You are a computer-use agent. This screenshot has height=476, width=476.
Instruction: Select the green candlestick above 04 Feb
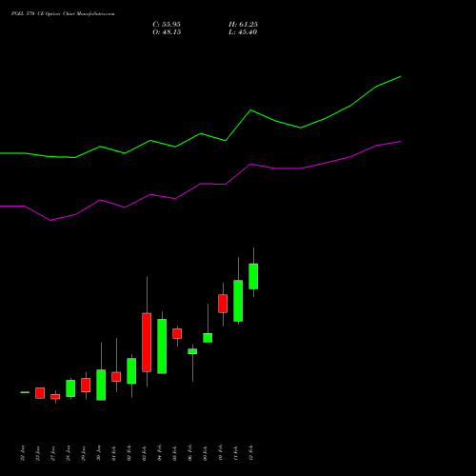point(162,347)
